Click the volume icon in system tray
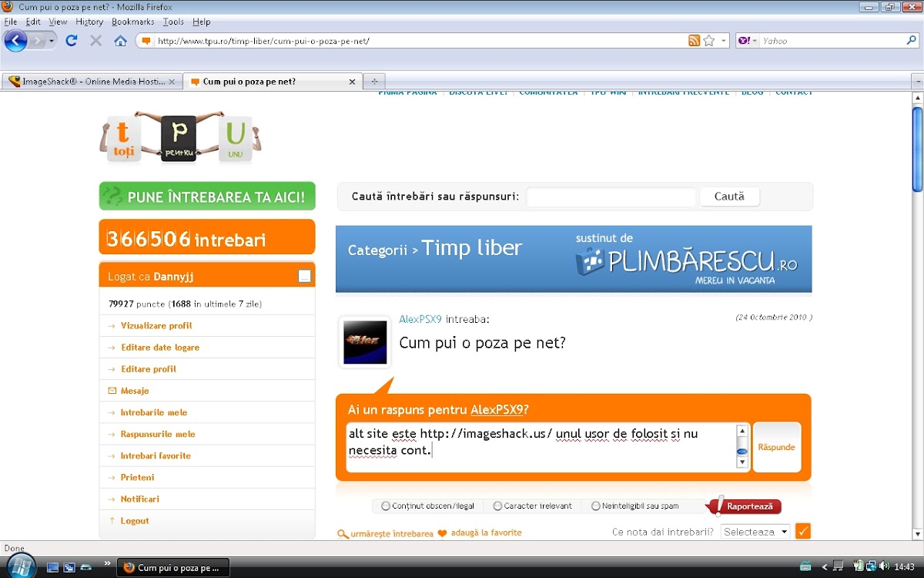Image resolution: width=924 pixels, height=578 pixels. pos(883,567)
